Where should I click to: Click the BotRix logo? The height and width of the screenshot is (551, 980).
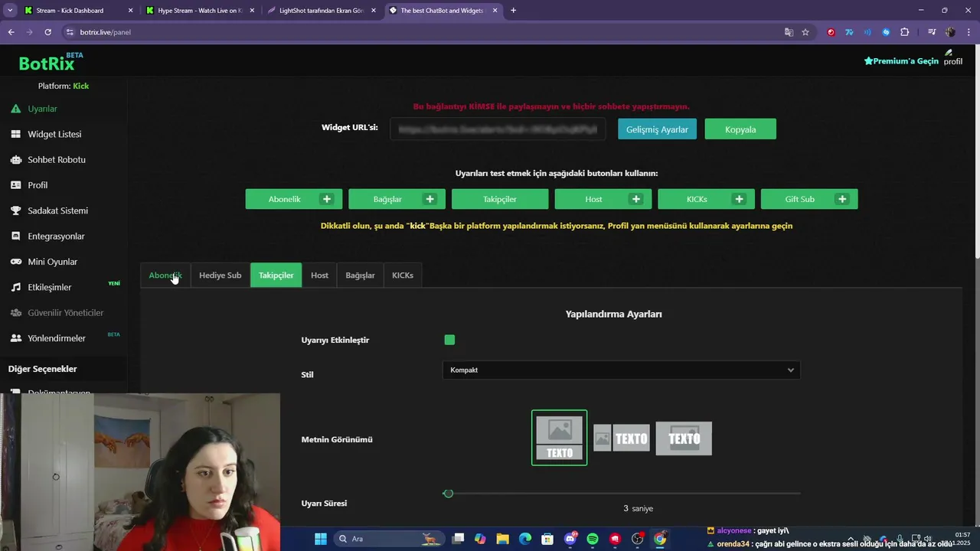51,63
